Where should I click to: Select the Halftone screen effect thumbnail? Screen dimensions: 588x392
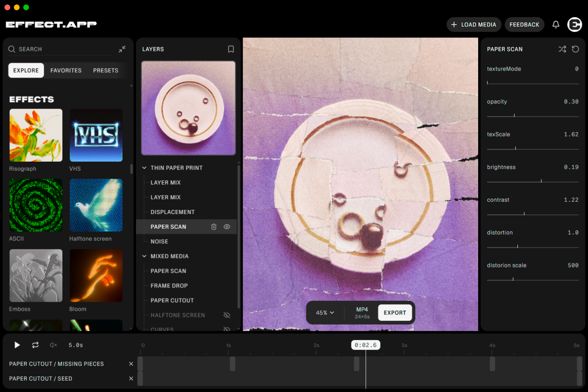pos(96,205)
